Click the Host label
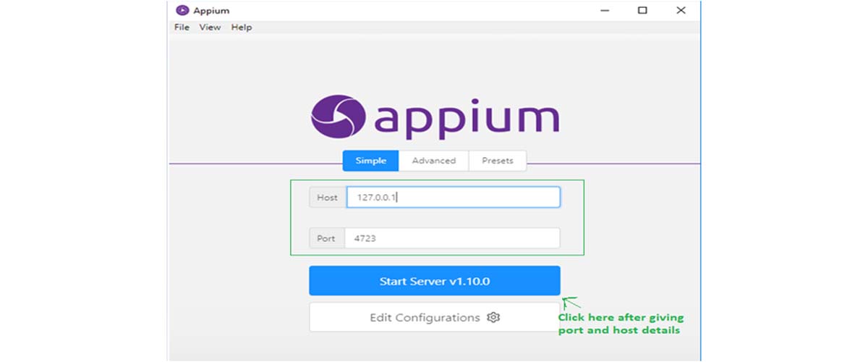This screenshot has height=362, width=868. tap(327, 198)
